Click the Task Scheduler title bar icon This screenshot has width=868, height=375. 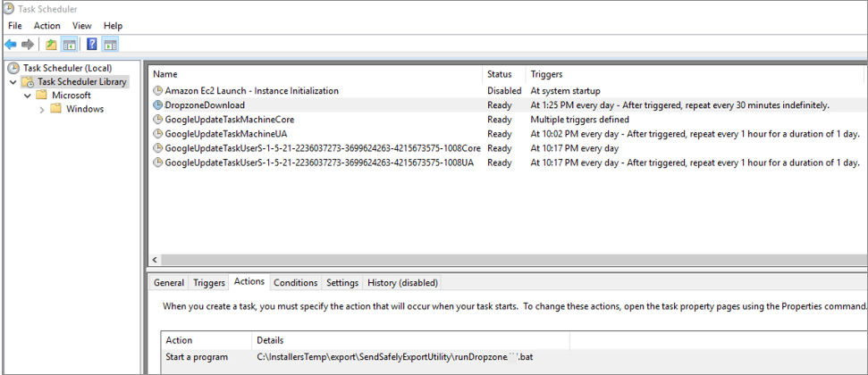(x=8, y=8)
